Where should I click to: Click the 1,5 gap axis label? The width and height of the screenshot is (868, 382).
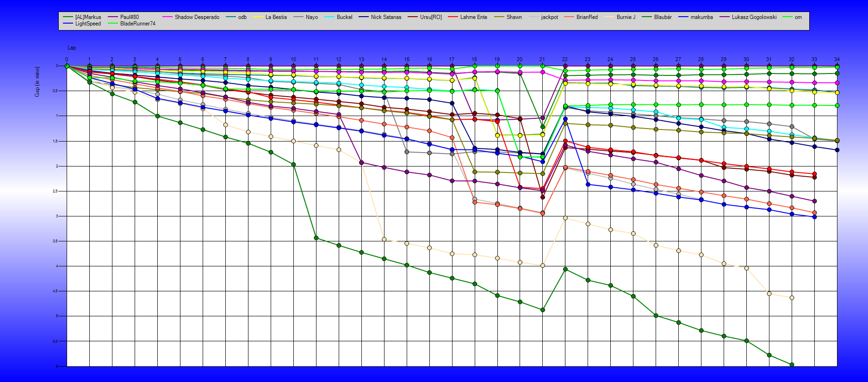(x=55, y=141)
